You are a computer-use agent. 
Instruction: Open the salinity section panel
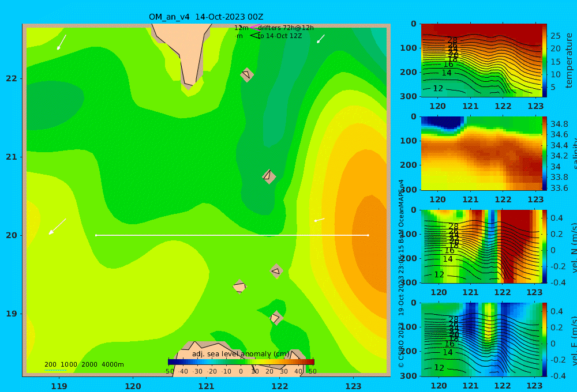click(481, 153)
